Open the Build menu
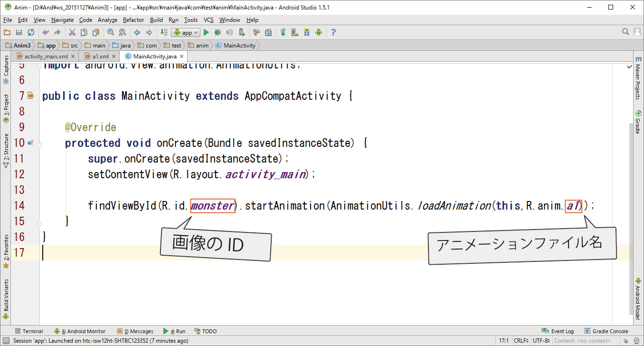644x346 pixels. click(156, 20)
